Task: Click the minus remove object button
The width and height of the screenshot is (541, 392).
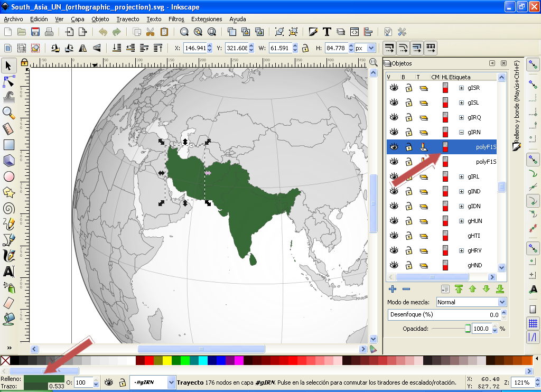Action: coord(406,289)
